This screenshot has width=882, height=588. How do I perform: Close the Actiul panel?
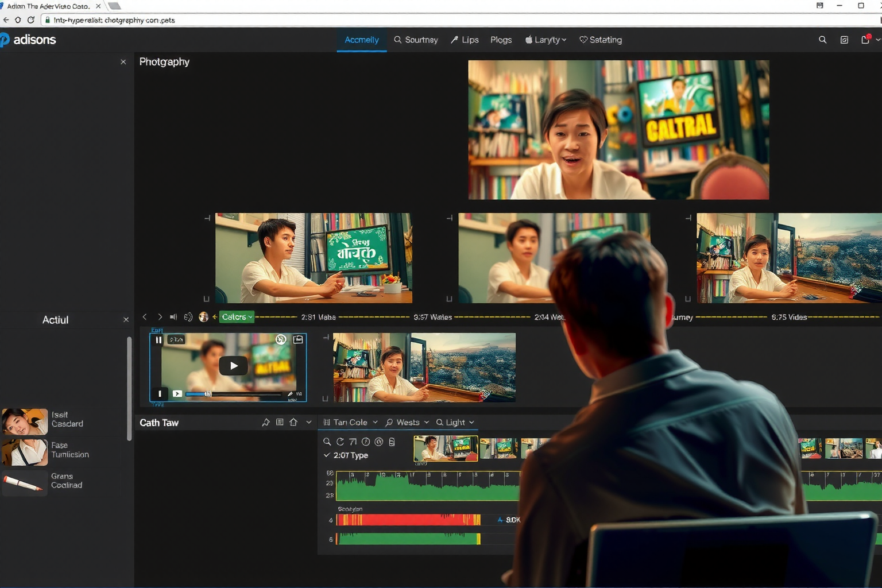click(126, 320)
